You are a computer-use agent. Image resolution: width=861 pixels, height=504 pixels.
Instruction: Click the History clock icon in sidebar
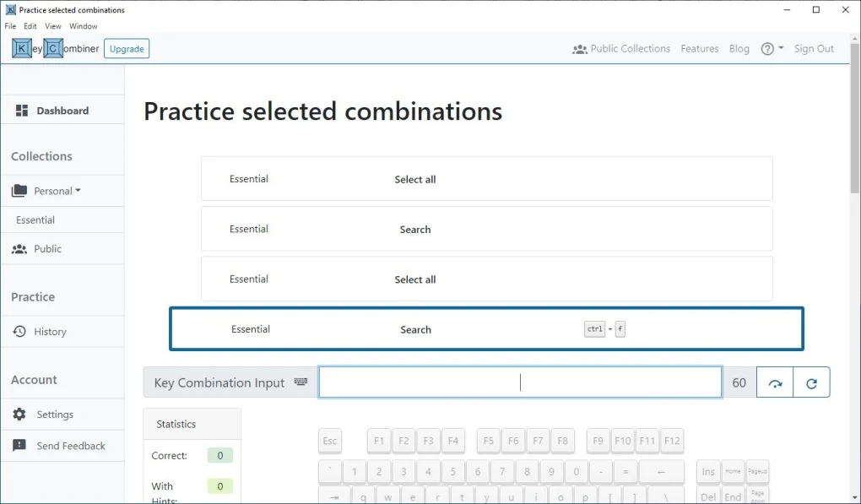pos(19,331)
